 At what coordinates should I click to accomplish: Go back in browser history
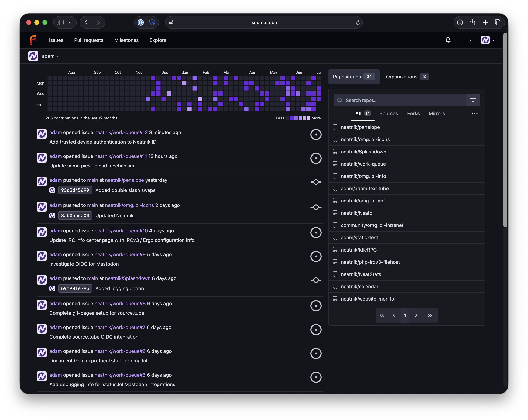tap(86, 23)
